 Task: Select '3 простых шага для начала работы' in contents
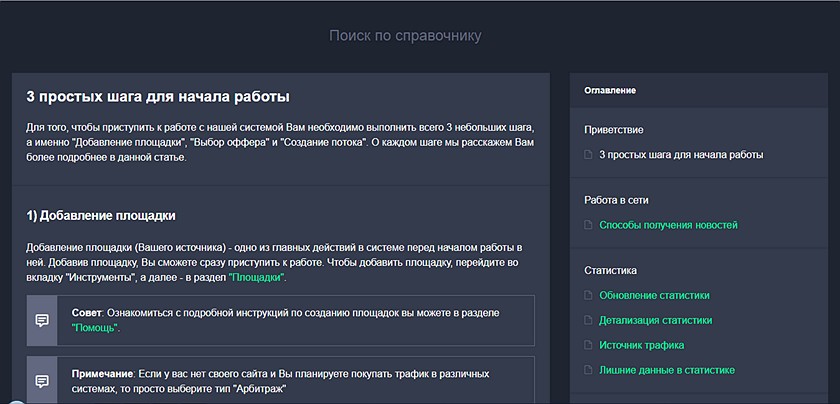[681, 155]
